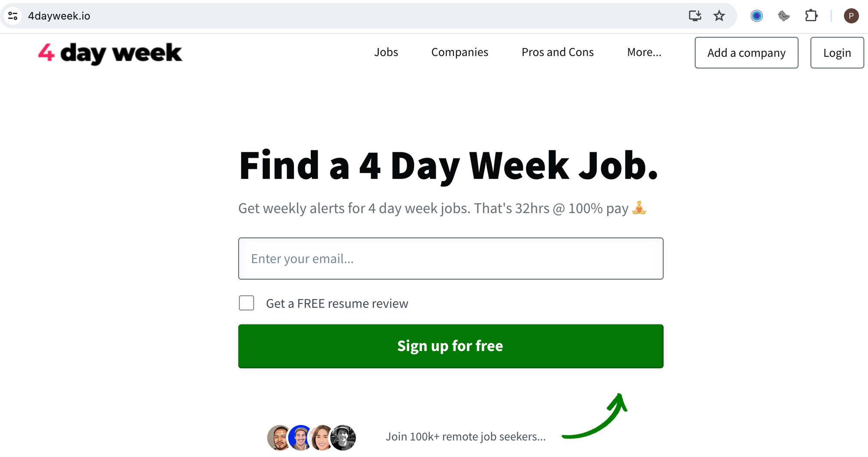Screen dimensions: 868x457
Task: Click the bird extension icon
Action: click(784, 16)
